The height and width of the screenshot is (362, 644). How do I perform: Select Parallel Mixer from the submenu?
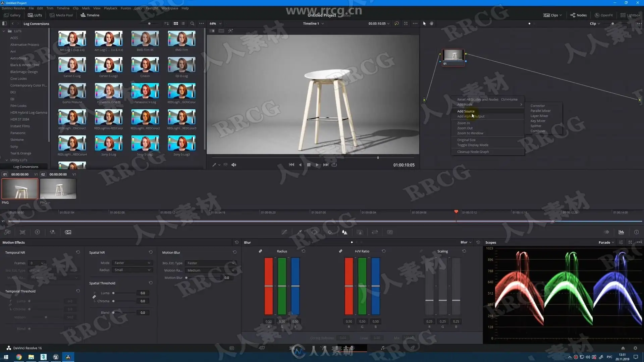[x=540, y=111]
